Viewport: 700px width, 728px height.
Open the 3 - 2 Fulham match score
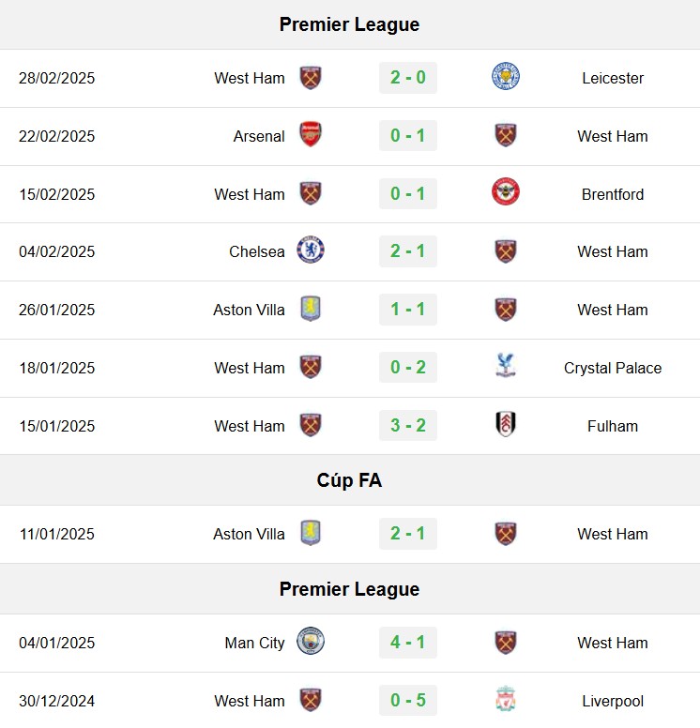408,425
